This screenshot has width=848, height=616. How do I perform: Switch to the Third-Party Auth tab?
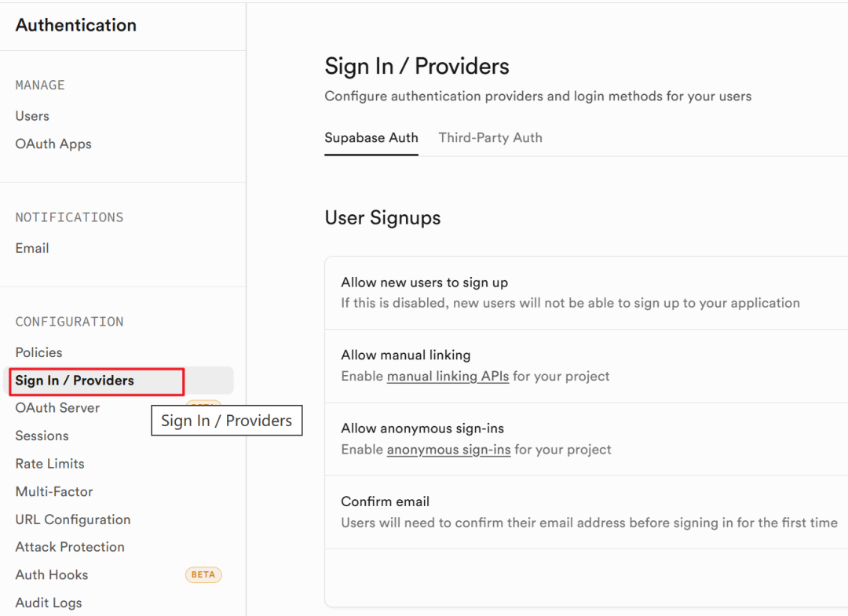tap(490, 138)
